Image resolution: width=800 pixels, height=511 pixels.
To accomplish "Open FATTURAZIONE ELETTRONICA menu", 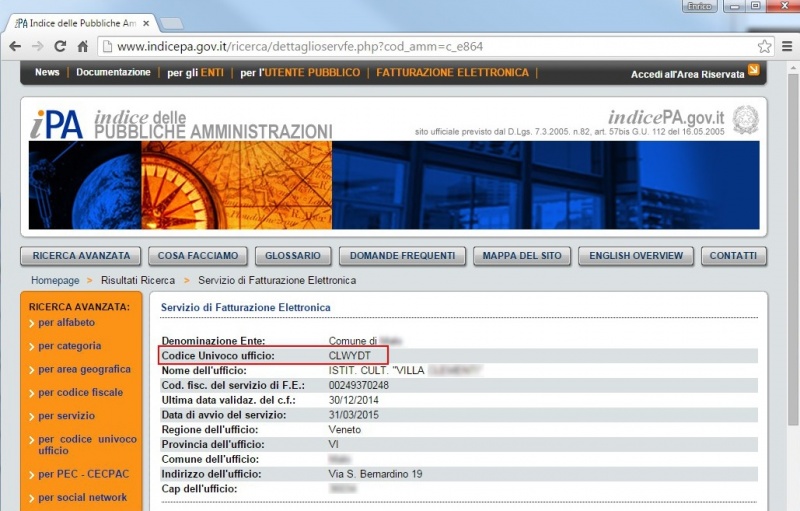I will point(453,72).
